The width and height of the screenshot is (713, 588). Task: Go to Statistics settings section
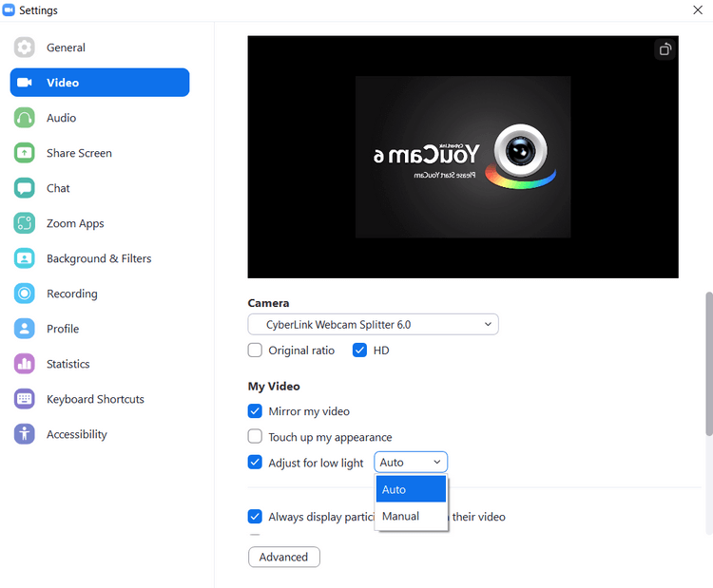tap(67, 364)
